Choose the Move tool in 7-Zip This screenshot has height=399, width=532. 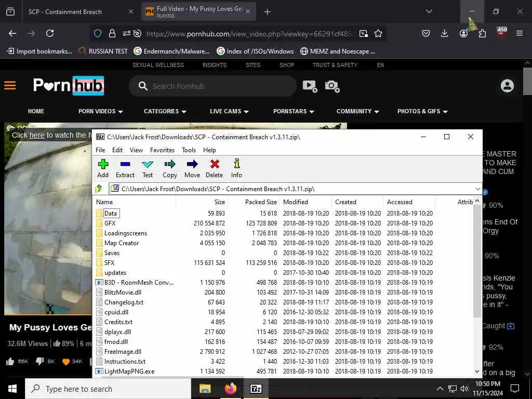[x=192, y=169]
